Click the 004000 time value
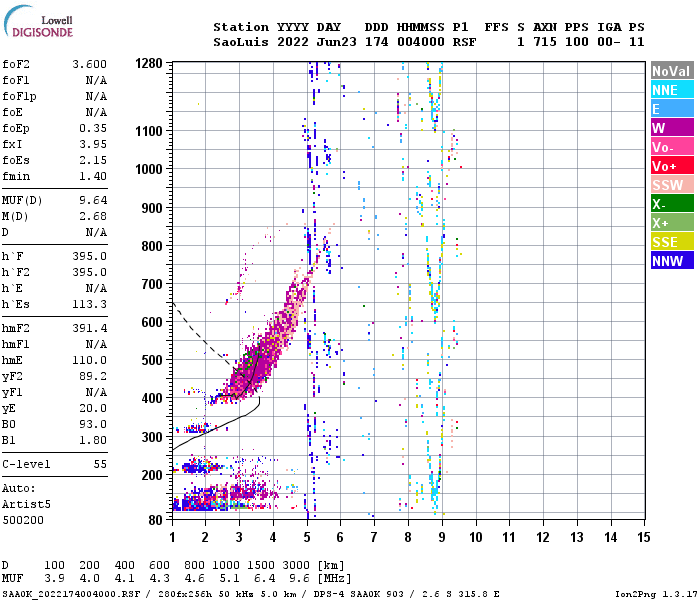The image size is (700, 600). pos(421,42)
